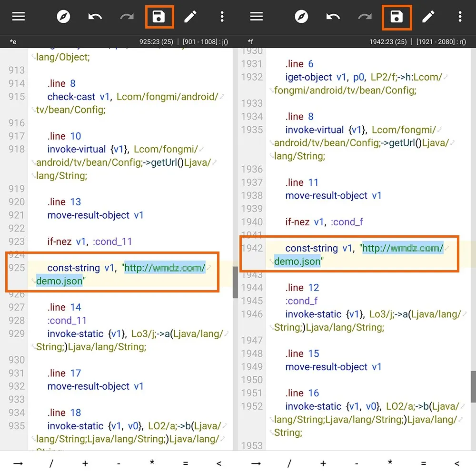The height and width of the screenshot is (473, 476).
Task: Save the file in left editor
Action: tap(159, 17)
